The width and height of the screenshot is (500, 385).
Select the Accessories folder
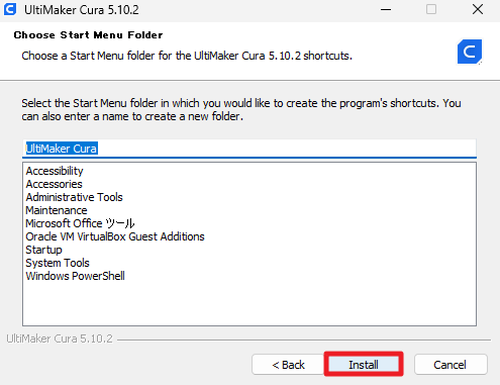point(54,184)
